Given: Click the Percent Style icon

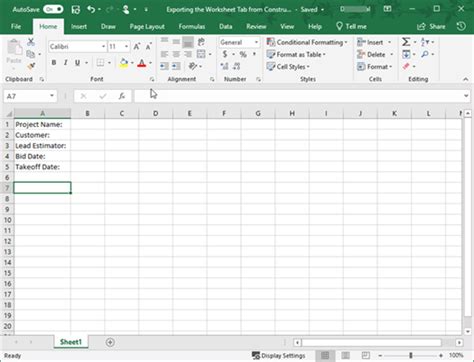Looking at the screenshot, I should point(243,54).
